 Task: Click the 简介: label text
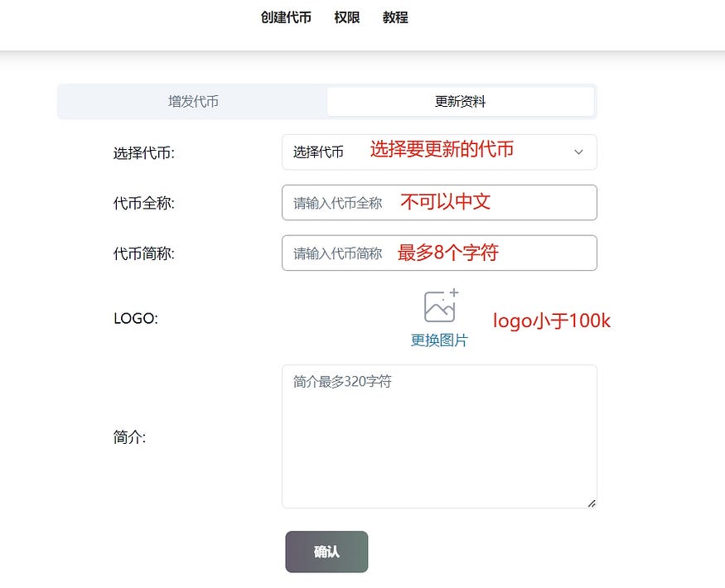[129, 436]
